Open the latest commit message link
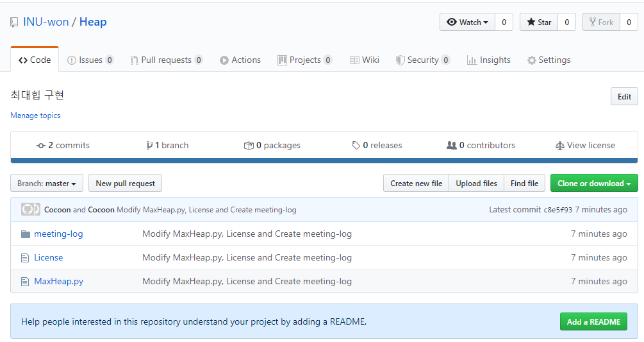 pyautogui.click(x=206, y=210)
